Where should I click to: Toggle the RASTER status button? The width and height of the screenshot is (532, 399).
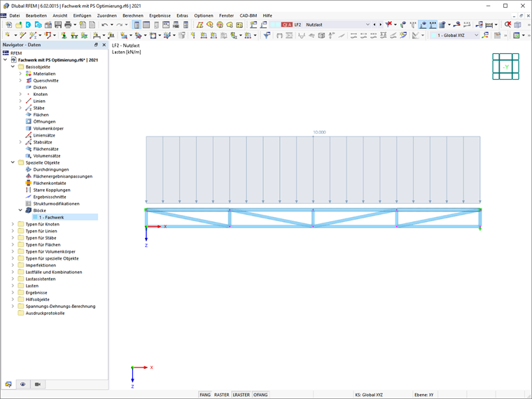[x=222, y=395]
